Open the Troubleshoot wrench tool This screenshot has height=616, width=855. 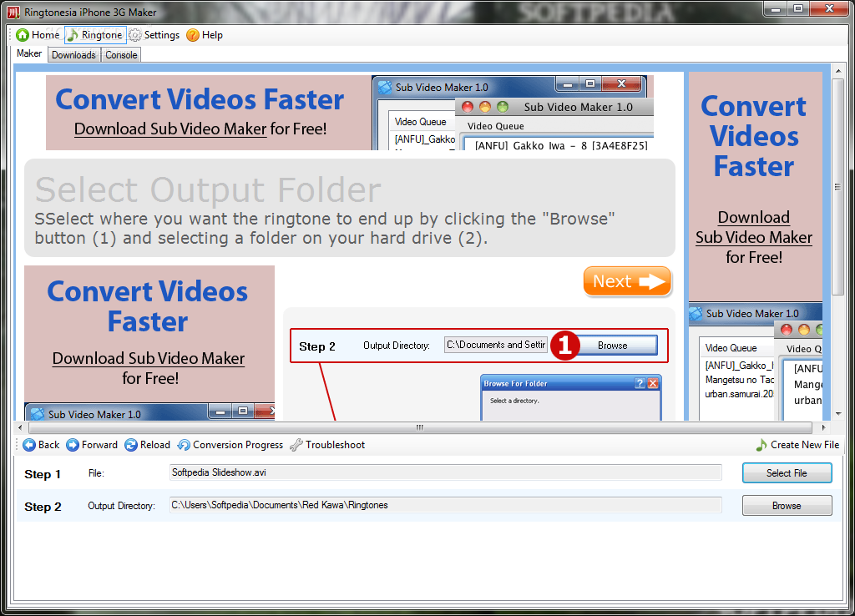pyautogui.click(x=327, y=445)
